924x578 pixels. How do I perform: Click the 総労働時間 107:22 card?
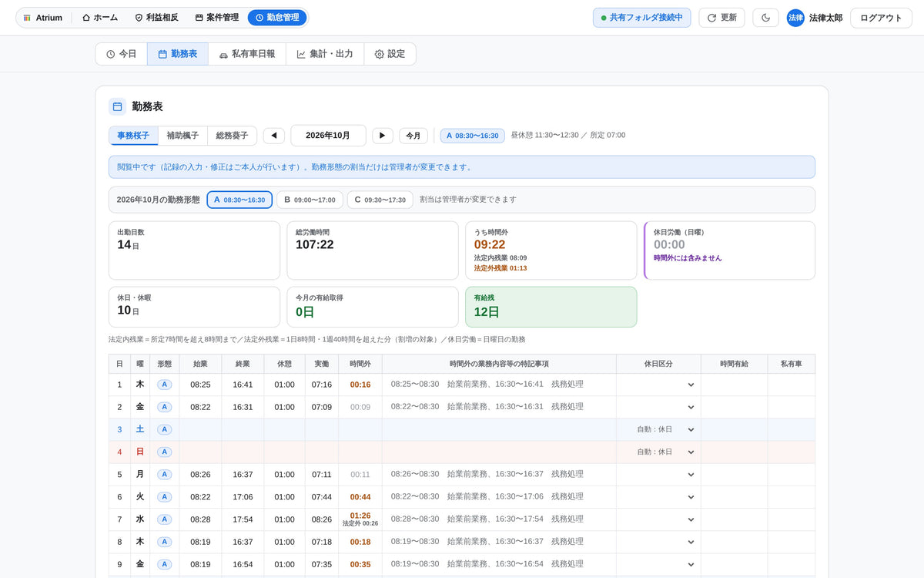tap(373, 250)
